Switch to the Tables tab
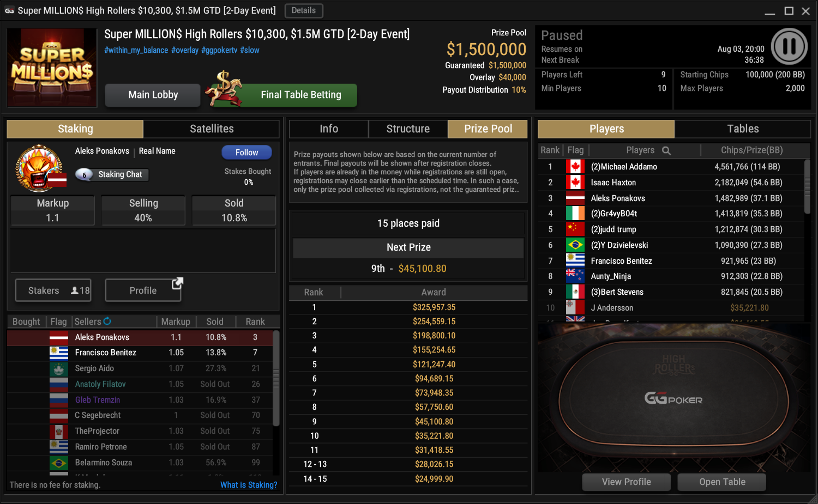 tap(743, 129)
